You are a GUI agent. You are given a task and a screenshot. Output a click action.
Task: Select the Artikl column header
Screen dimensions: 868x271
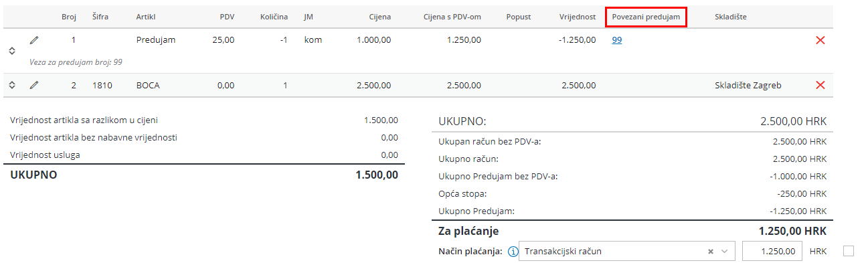tap(146, 17)
